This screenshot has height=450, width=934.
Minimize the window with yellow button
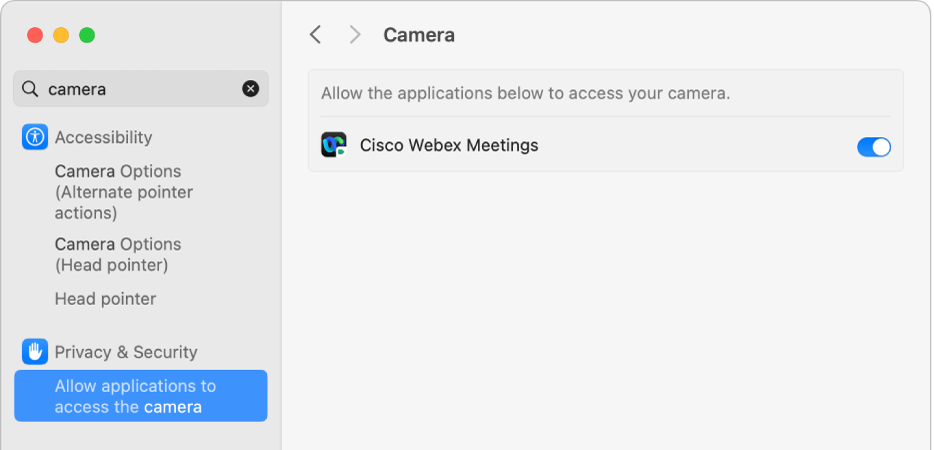click(61, 35)
